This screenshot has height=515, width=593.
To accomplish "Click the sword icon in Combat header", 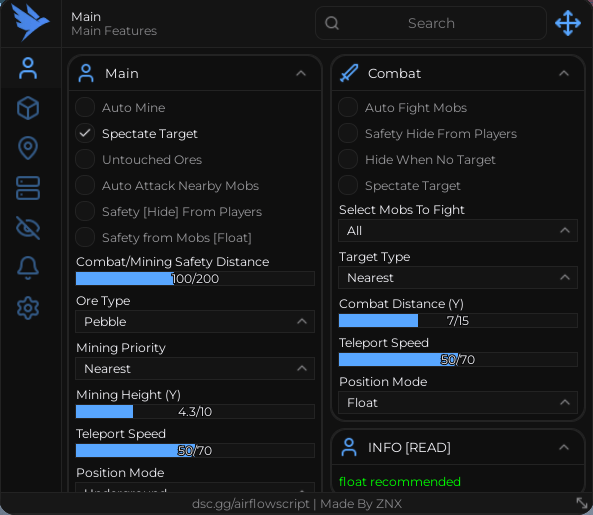I will pyautogui.click(x=349, y=73).
